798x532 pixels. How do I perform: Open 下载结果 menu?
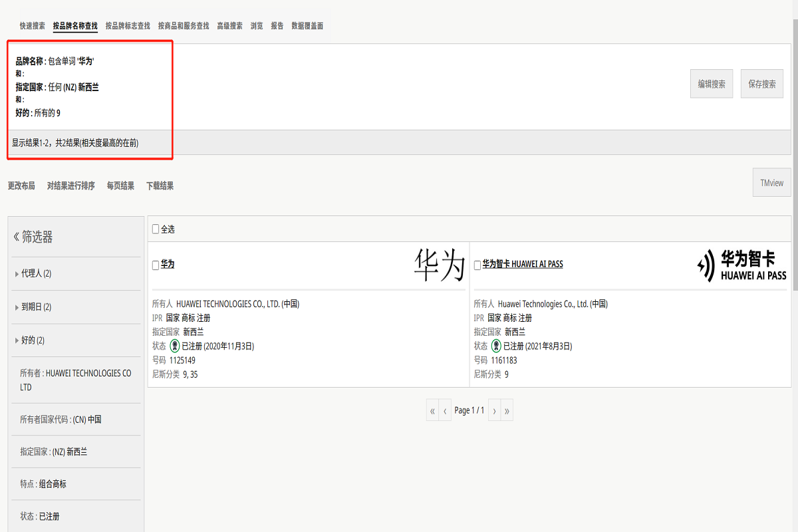click(x=160, y=186)
